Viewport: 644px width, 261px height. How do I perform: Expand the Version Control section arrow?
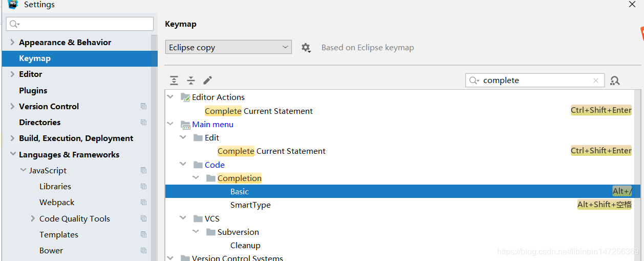click(x=12, y=106)
